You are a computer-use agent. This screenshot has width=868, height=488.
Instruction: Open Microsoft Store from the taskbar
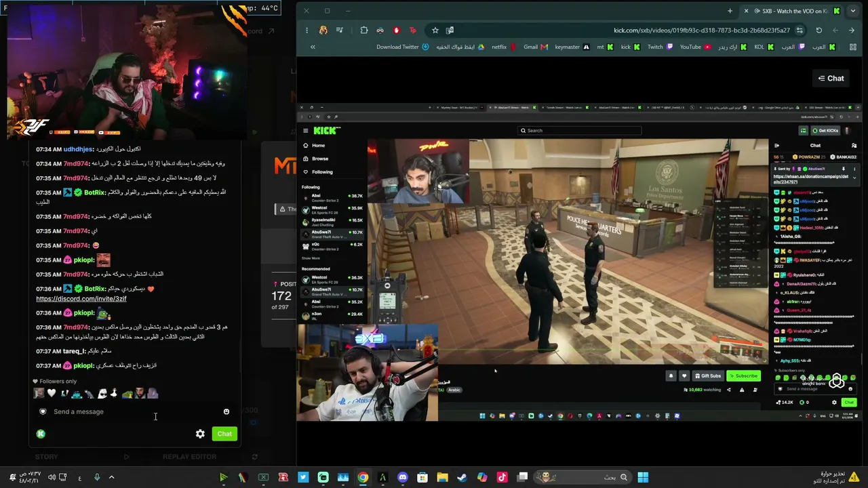[422, 477]
